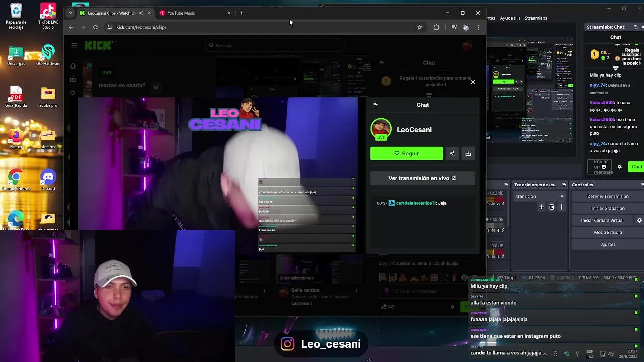Show hidden system tray icons chevron
The image size is (644, 362).
click(545, 354)
